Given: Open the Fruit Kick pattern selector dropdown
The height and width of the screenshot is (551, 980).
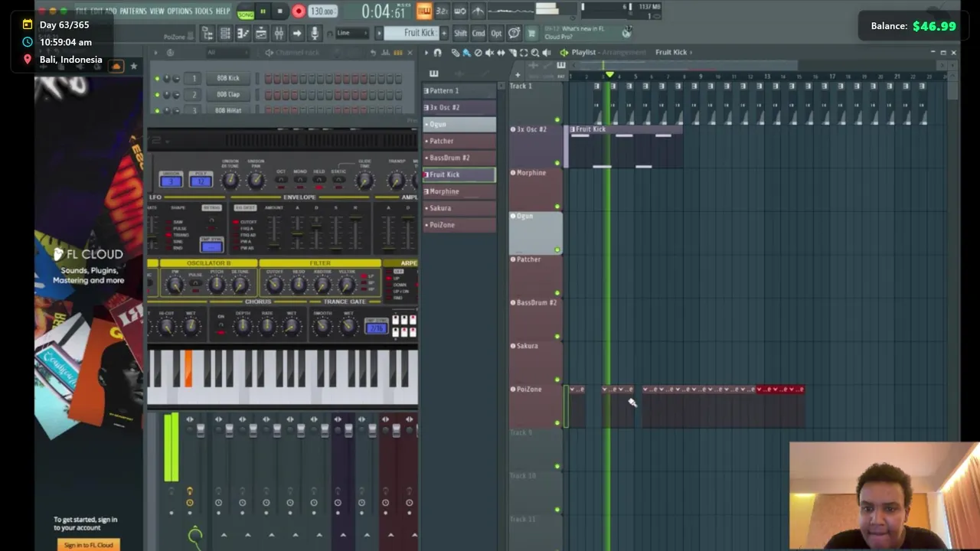Looking at the screenshot, I should (411, 33).
